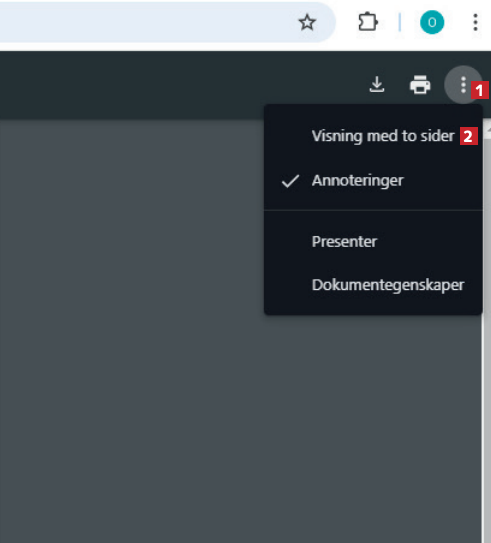Click the scrollbar's up arrow
The height and width of the screenshot is (543, 491).
pos(488,130)
